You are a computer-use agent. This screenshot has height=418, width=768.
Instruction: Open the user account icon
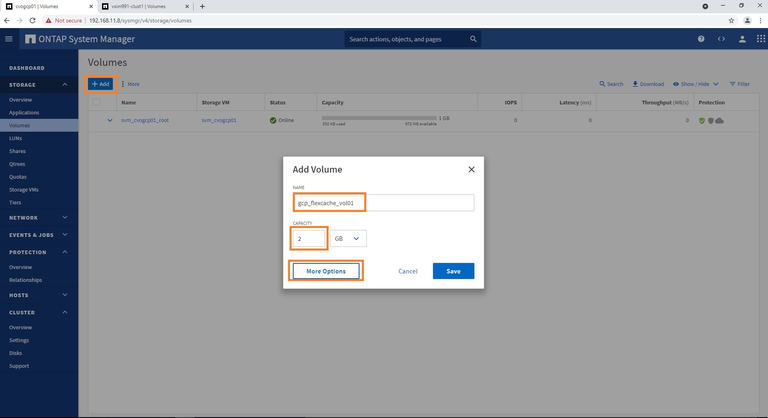pyautogui.click(x=742, y=39)
